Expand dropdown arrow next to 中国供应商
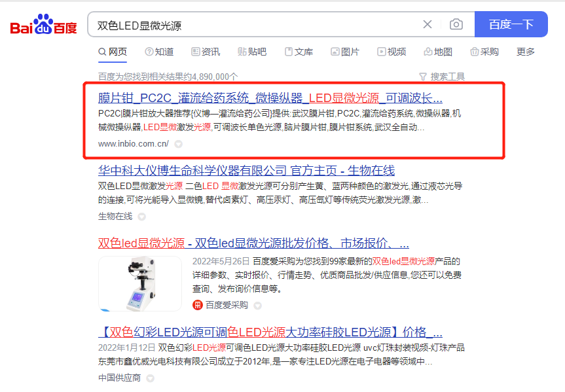The image size is (565, 392). click(x=151, y=378)
